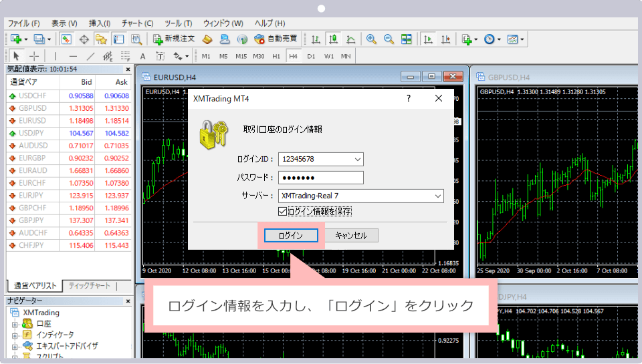Select the draw trendline tool

90,56
